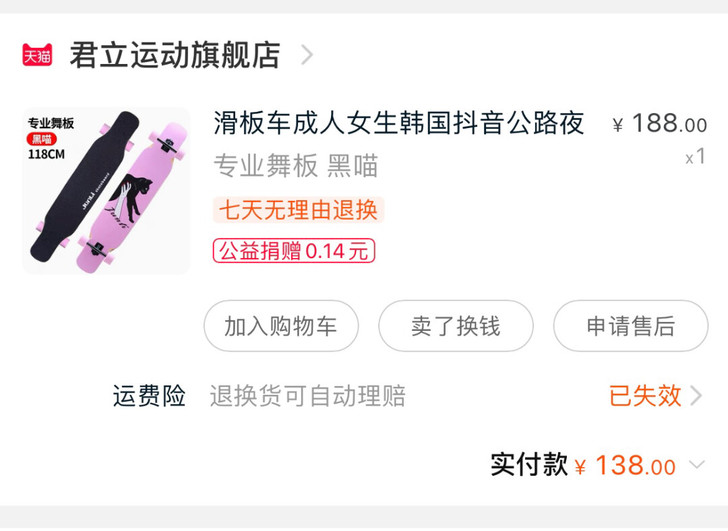
Task: Tap 退换货可自动理赔 description text
Action: point(307,396)
